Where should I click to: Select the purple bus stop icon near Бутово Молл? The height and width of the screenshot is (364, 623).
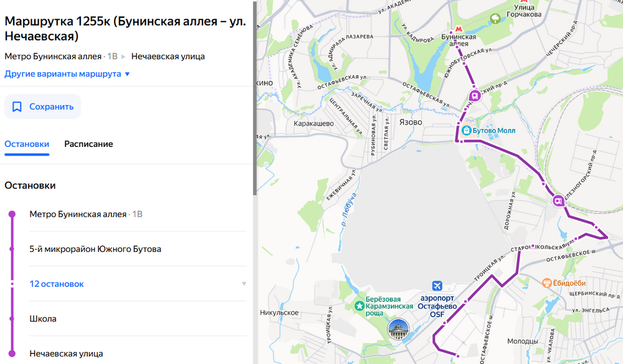[x=474, y=96]
